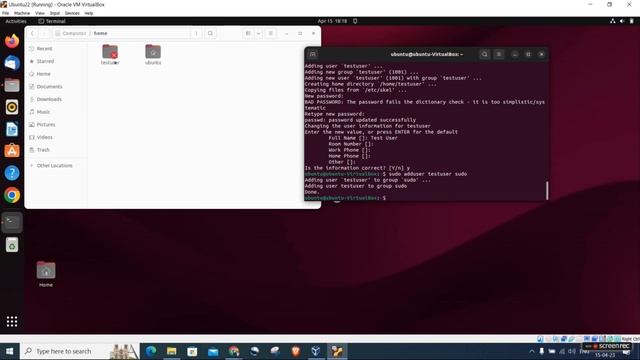The height and width of the screenshot is (360, 640).
Task: Open Rhythmbox music player in the dock
Action: [x=12, y=107]
